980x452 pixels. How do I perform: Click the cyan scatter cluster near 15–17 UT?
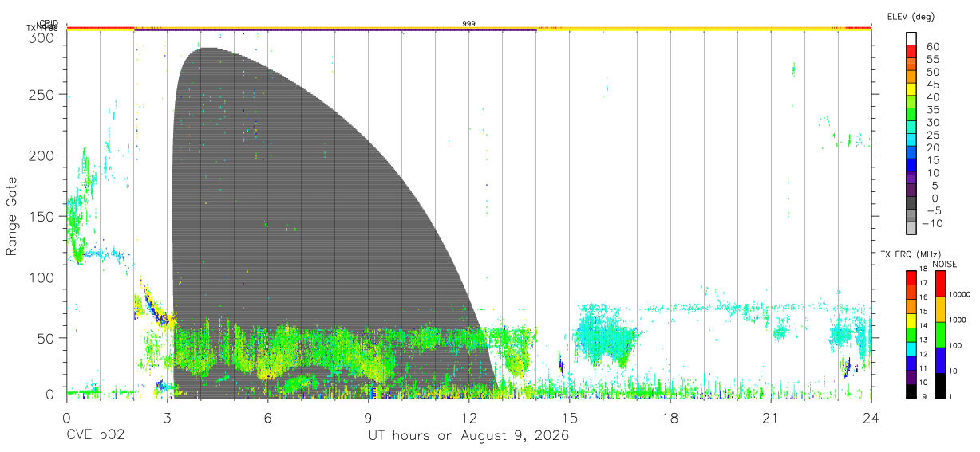tap(607, 333)
